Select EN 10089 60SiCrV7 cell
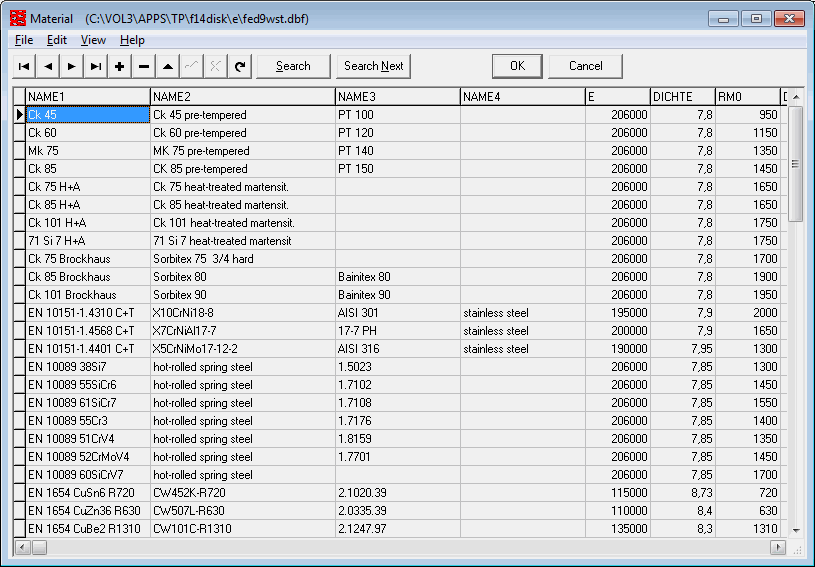The height and width of the screenshot is (567, 815). click(x=88, y=475)
